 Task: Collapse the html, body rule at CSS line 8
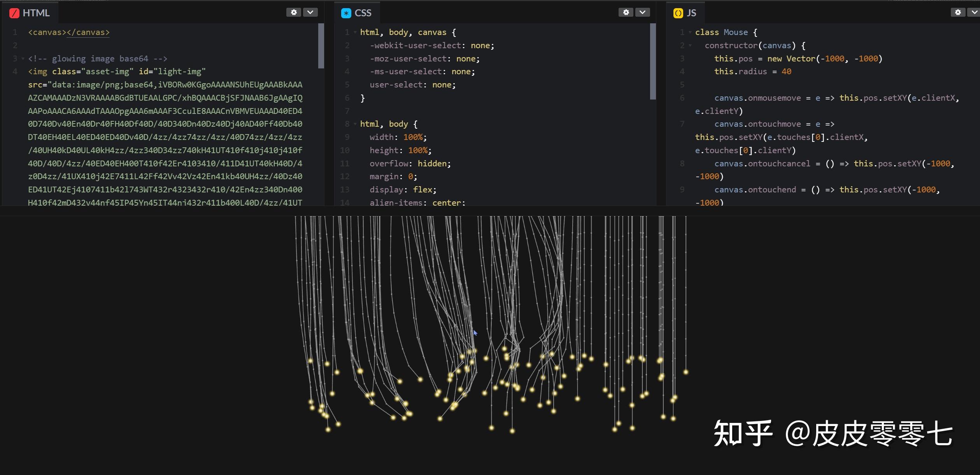click(354, 124)
